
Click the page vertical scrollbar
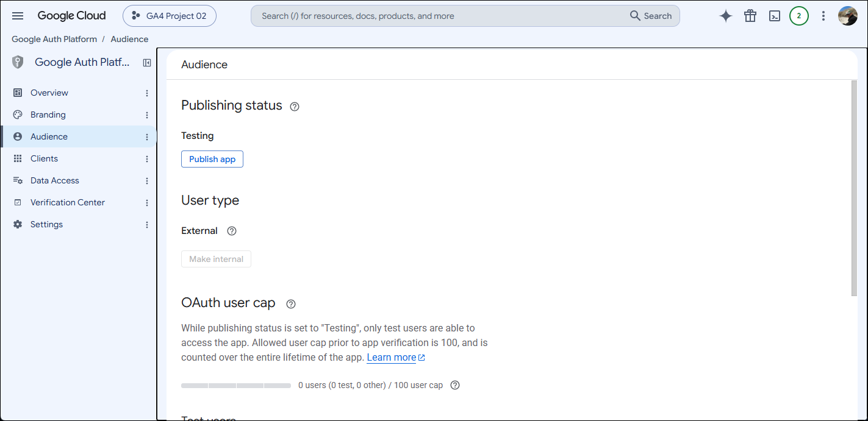click(854, 188)
